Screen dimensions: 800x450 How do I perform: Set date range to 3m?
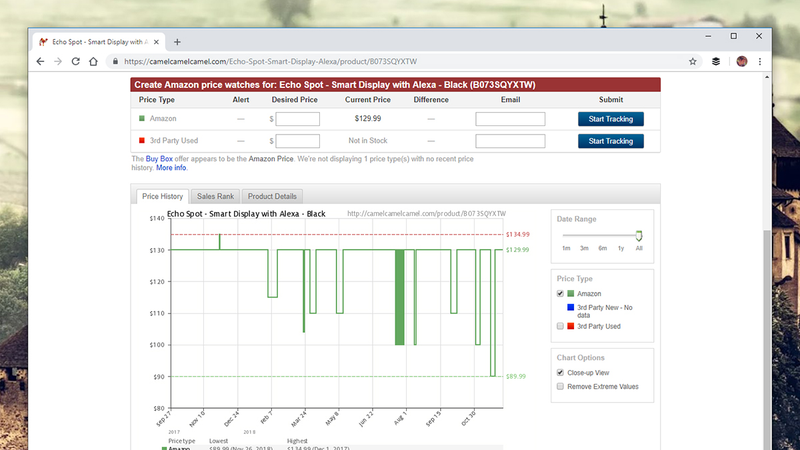click(x=584, y=248)
